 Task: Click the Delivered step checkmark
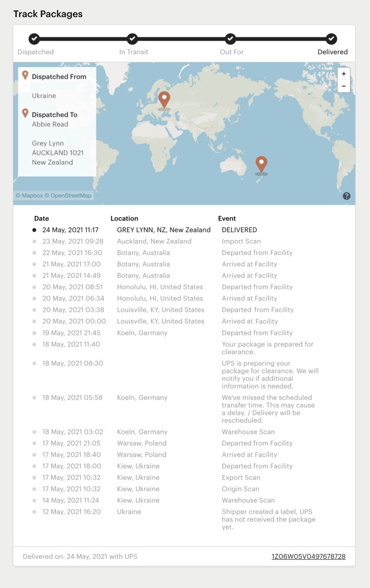(332, 39)
